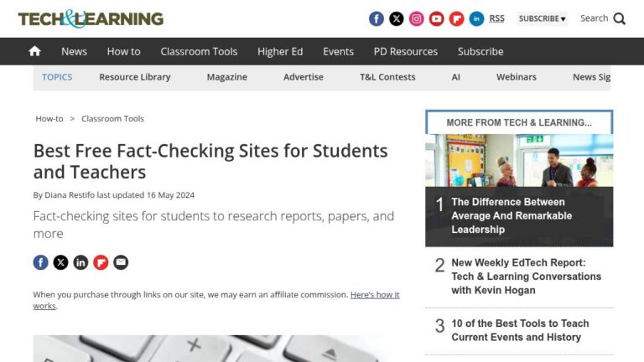Viewport: 644px width, 362px height.
Task: Open Tech & Learning logo homepage
Action: point(91,18)
